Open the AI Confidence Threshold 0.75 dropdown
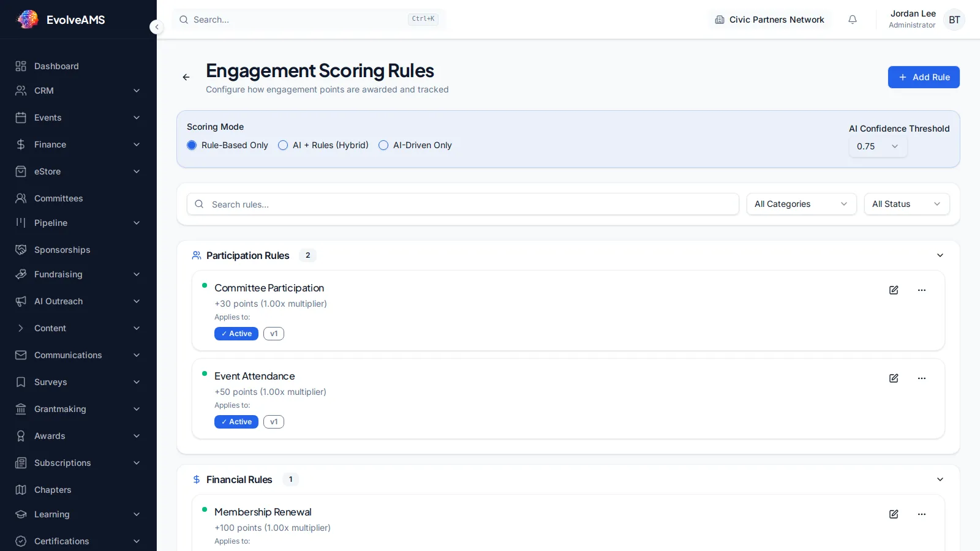The image size is (980, 551). (878, 146)
